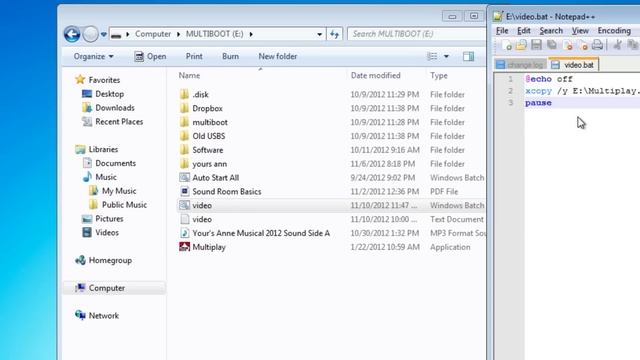Click the Open file icon in Notepad++ toolbar
The height and width of the screenshot is (360, 640).
(x=521, y=45)
